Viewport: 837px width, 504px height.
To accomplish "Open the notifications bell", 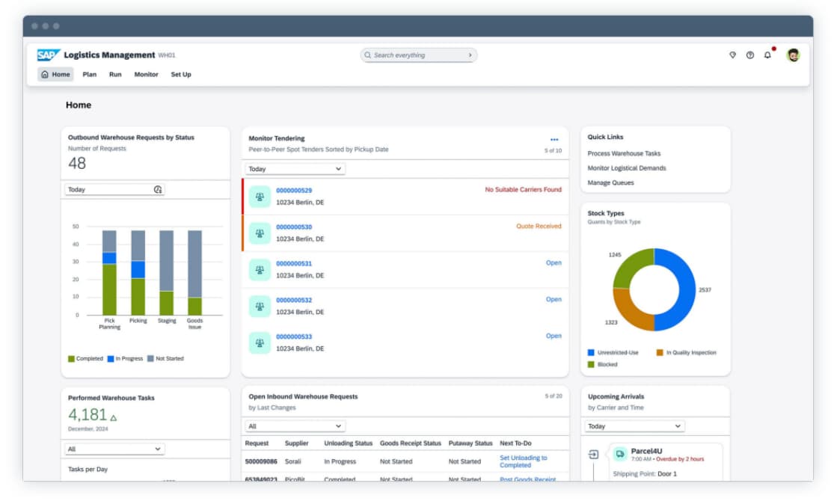I will point(767,55).
